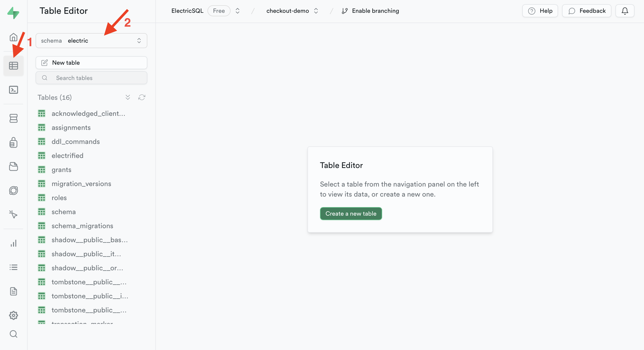Image resolution: width=644 pixels, height=350 pixels.
Task: Toggle the search tables input field
Action: click(x=91, y=77)
